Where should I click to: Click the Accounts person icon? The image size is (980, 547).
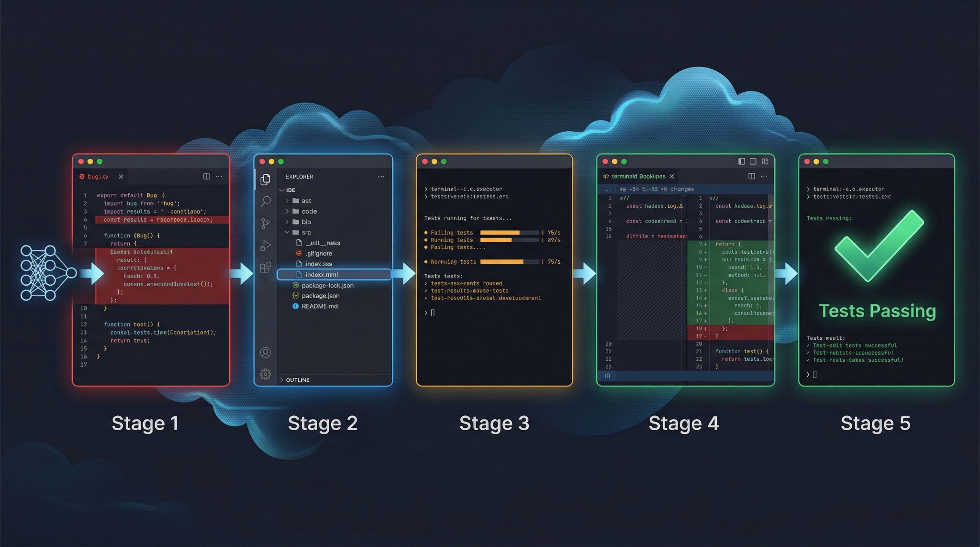pyautogui.click(x=266, y=353)
